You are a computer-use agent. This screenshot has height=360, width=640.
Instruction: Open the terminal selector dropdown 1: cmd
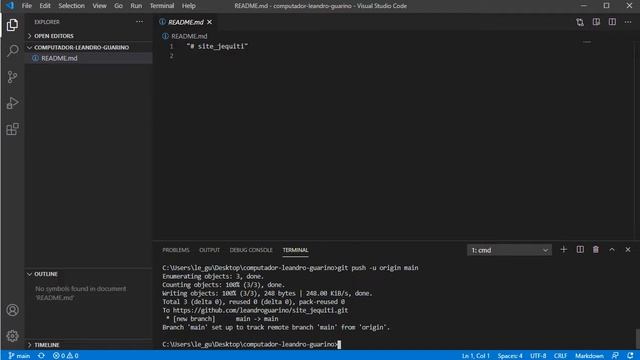pos(509,250)
